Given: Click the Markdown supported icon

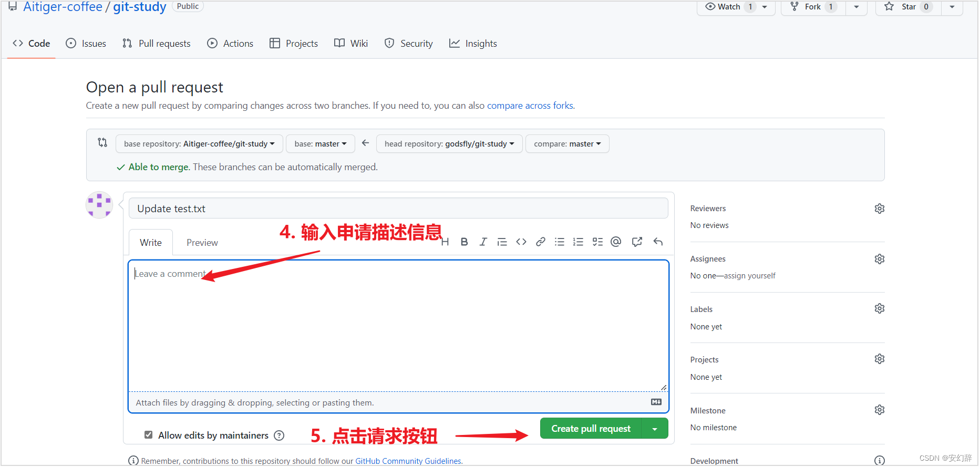Looking at the screenshot, I should [656, 402].
